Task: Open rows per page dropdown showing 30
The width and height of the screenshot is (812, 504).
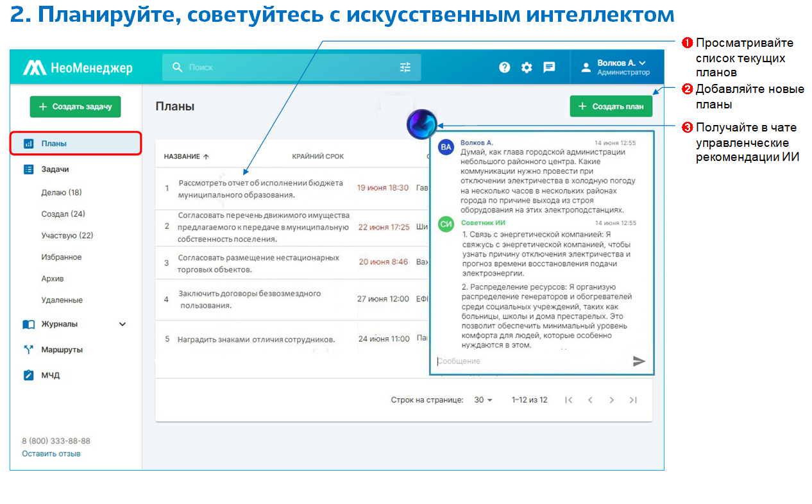Action: pos(483,400)
